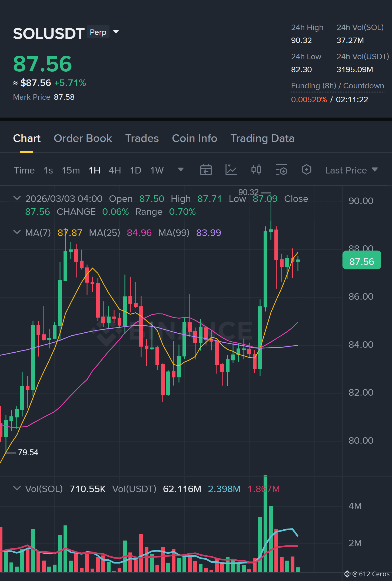The height and width of the screenshot is (581, 392).
Task: Open the Last Price dropdown
Action: pos(351,170)
